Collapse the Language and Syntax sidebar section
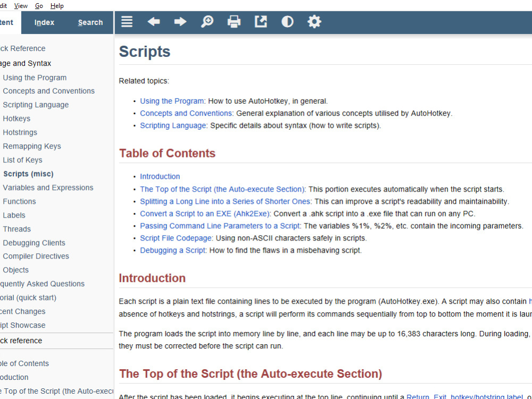This screenshot has width=532, height=399. coord(26,63)
